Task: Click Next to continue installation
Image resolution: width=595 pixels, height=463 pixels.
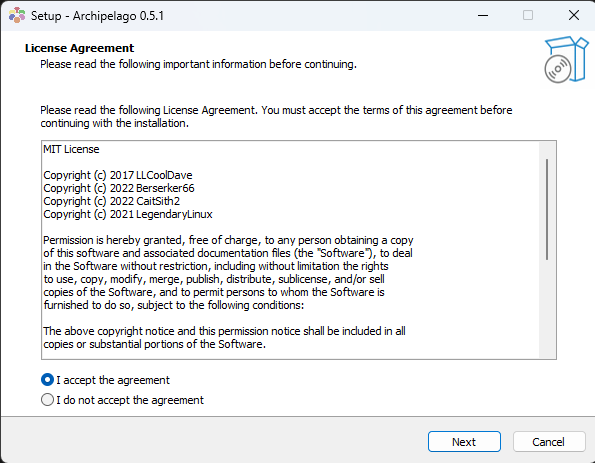Action: pyautogui.click(x=464, y=442)
